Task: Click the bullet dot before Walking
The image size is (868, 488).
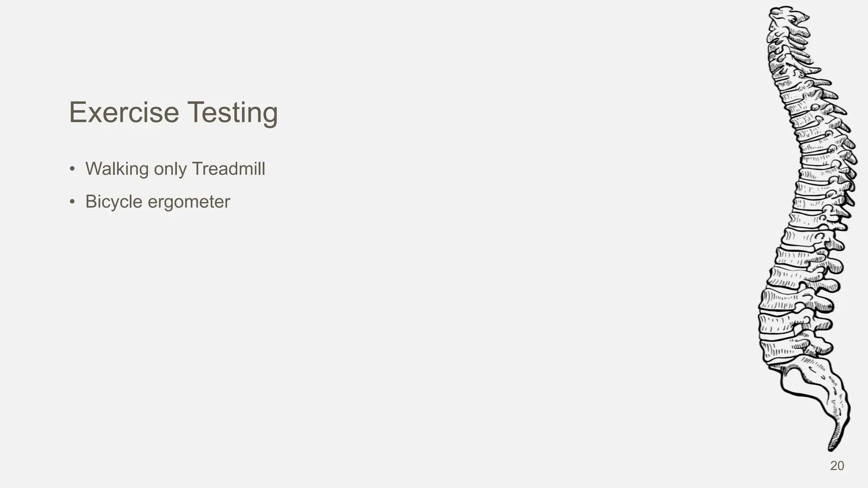Action: click(72, 169)
